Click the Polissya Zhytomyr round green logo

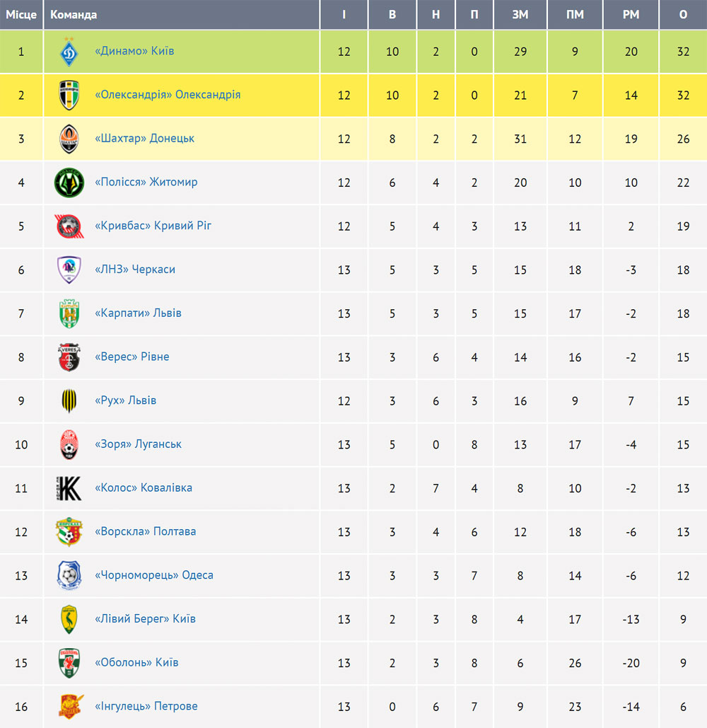pos(69,183)
